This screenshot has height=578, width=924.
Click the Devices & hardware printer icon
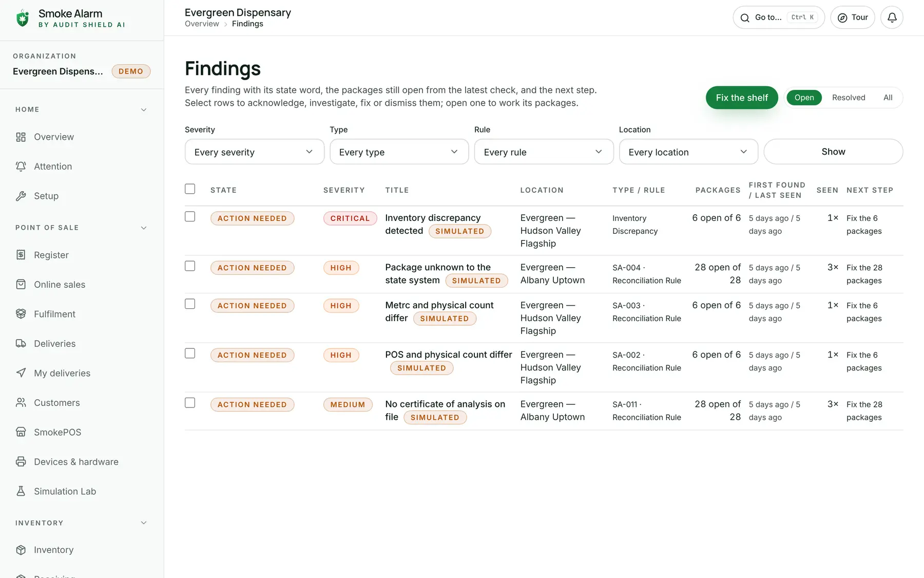pos(21,462)
